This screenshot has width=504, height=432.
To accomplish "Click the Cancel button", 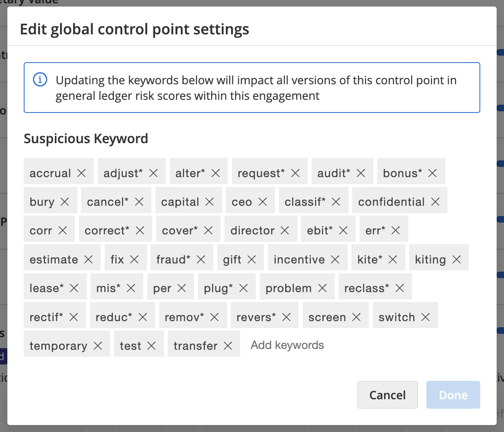I will pyautogui.click(x=387, y=395).
